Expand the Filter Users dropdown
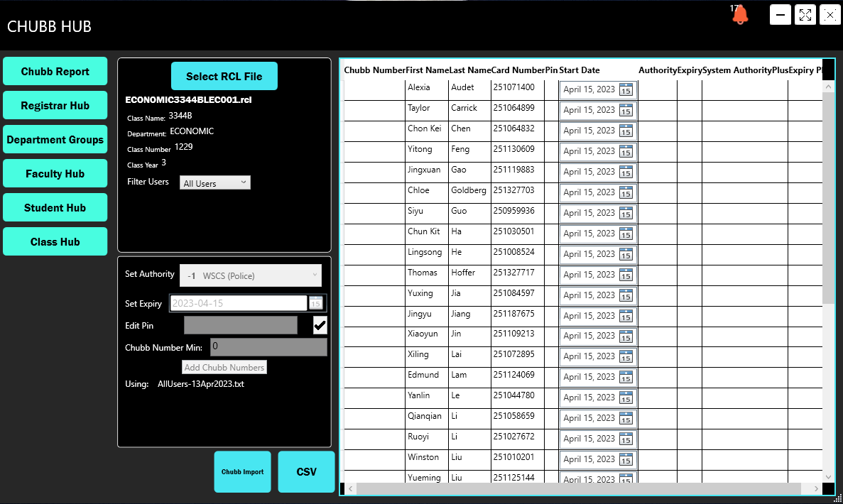This screenshot has height=504, width=843. coord(214,183)
